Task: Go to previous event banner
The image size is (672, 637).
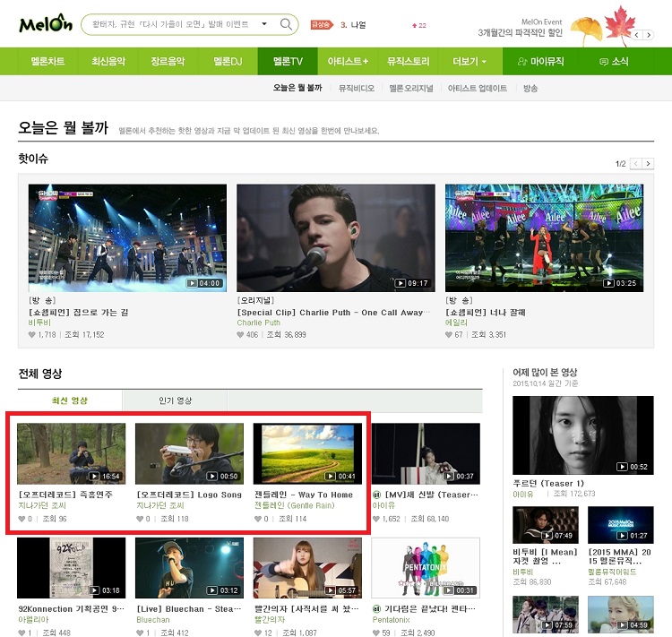Action: pyautogui.click(x=637, y=35)
